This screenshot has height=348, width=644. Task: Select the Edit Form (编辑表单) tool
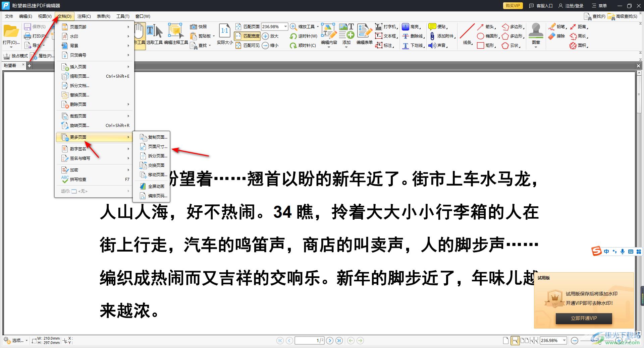(x=364, y=34)
